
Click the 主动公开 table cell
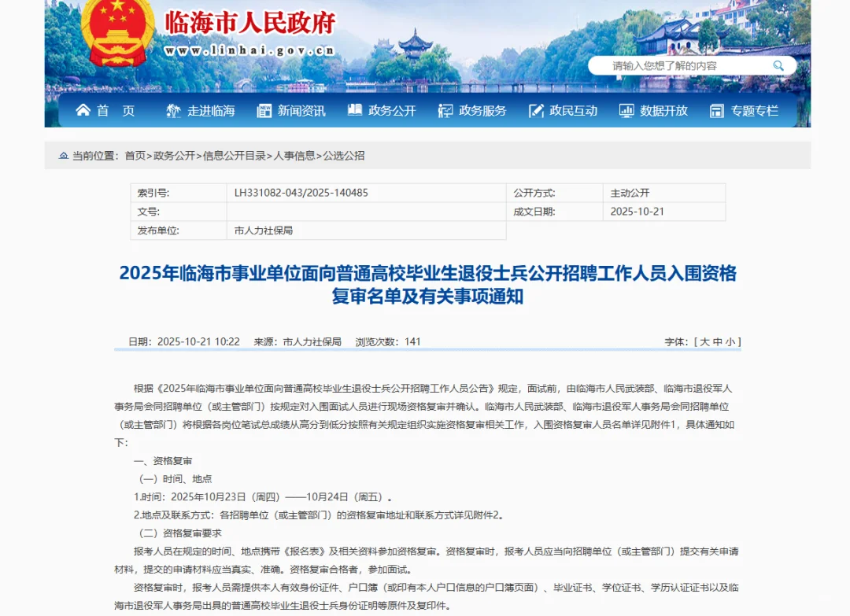(664, 193)
